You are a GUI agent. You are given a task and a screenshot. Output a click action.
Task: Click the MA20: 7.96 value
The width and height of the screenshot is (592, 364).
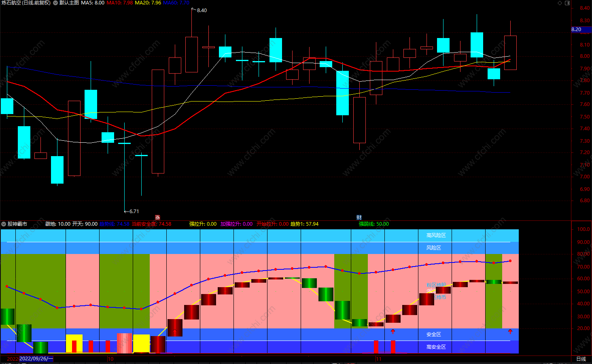point(148,3)
